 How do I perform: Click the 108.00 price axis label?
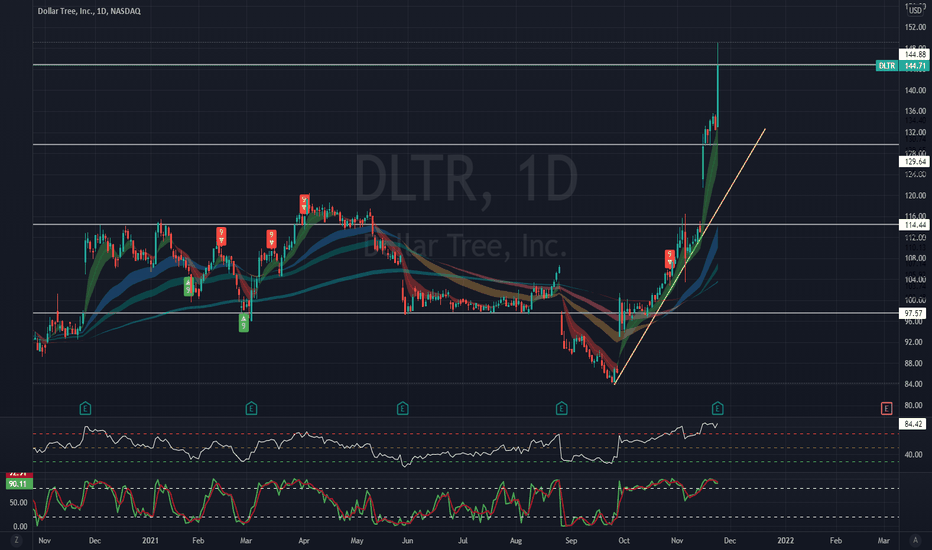click(915, 258)
